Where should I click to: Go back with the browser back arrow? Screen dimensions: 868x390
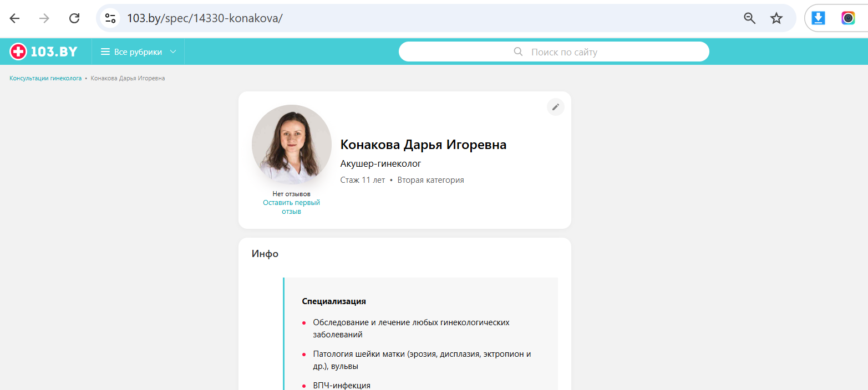coord(15,18)
